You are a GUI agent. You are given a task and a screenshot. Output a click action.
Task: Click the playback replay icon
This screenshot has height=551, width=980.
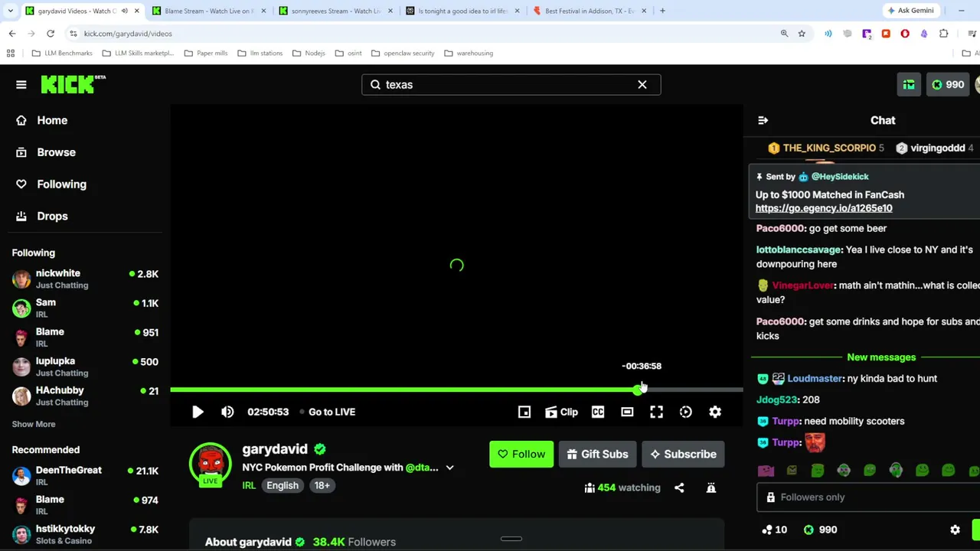pos(686,412)
